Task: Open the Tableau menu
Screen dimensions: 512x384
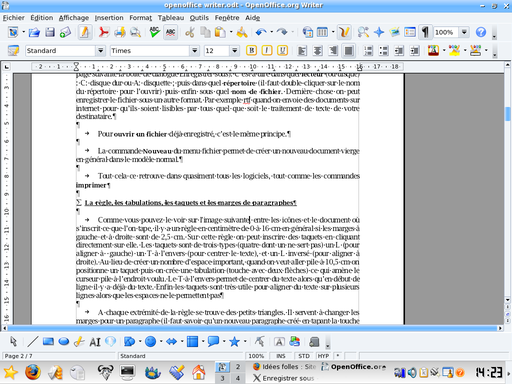Action: pos(171,18)
